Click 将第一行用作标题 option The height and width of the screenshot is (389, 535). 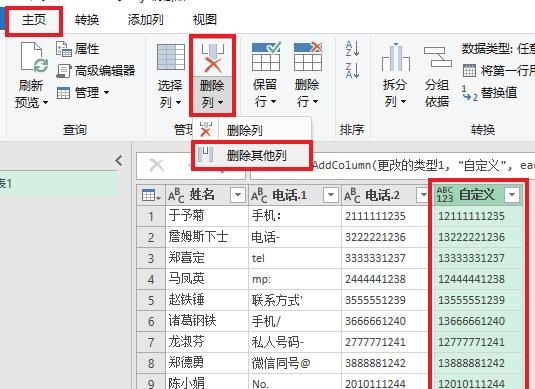click(499, 71)
